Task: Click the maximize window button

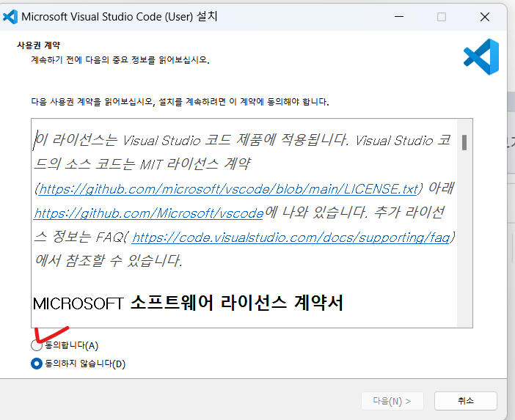Action: coord(442,17)
